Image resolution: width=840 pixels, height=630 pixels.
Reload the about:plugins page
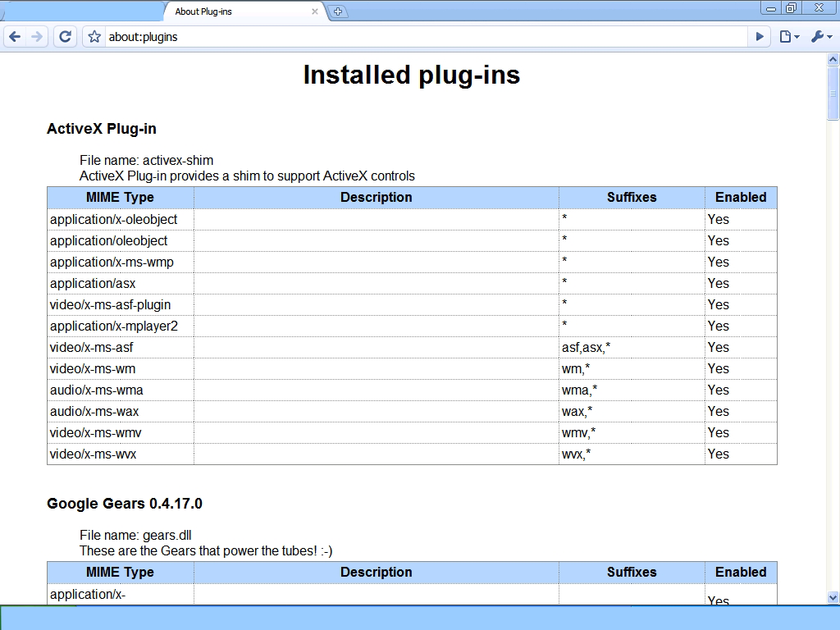click(x=66, y=36)
